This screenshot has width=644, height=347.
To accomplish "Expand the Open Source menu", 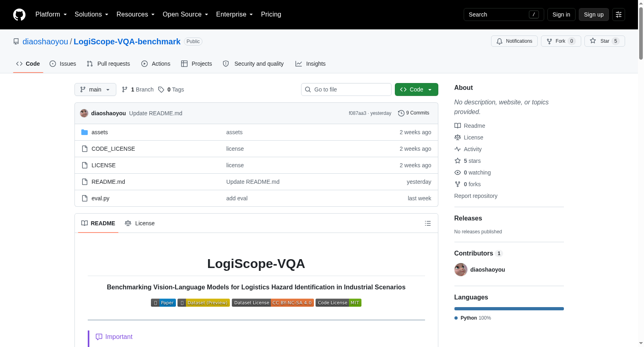I will (x=186, y=15).
